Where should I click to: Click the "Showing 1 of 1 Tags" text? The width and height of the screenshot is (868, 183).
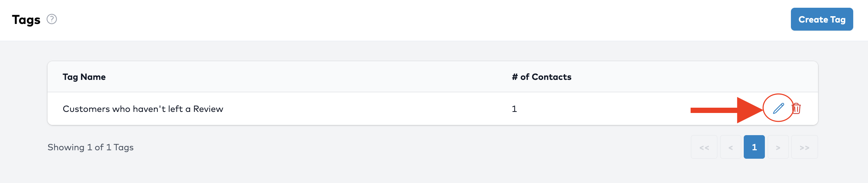tap(90, 147)
